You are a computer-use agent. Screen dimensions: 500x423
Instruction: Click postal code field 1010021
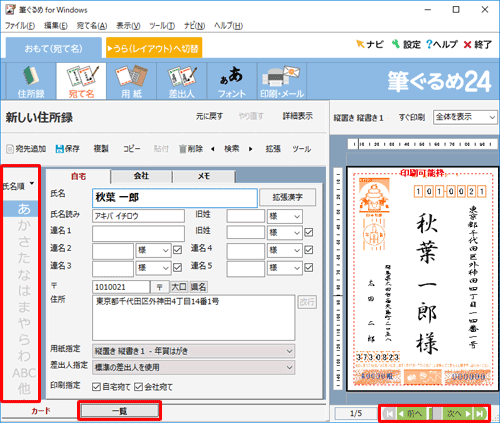point(121,287)
